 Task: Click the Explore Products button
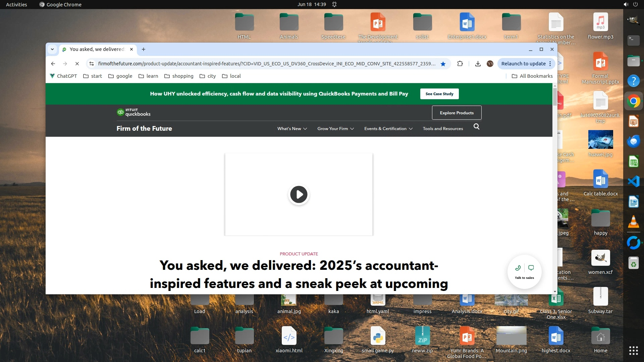tap(457, 113)
